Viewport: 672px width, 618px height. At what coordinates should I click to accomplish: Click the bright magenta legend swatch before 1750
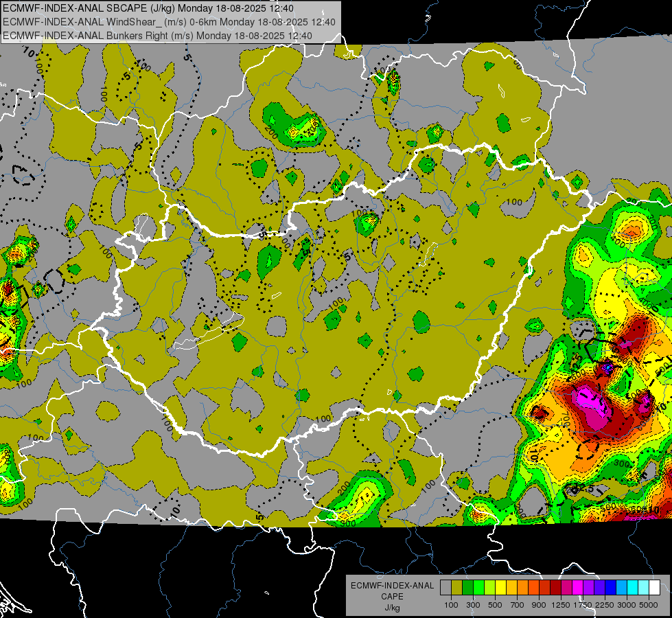[x=578, y=587]
